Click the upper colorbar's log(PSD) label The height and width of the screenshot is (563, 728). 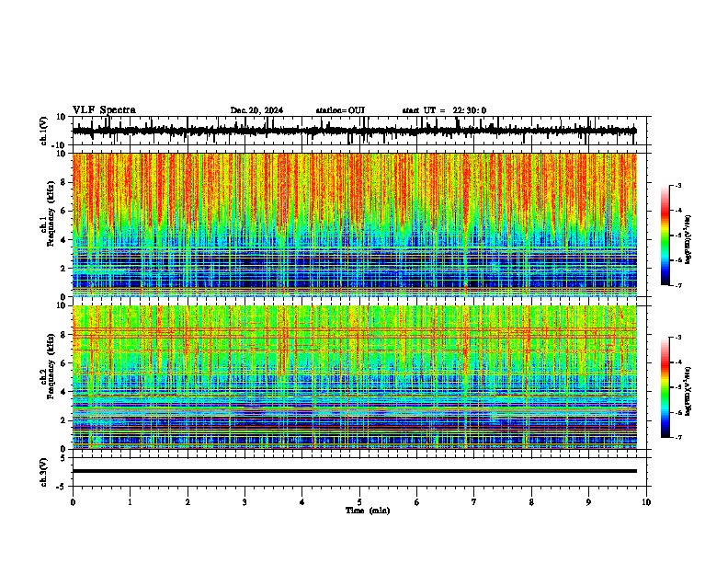(x=688, y=239)
